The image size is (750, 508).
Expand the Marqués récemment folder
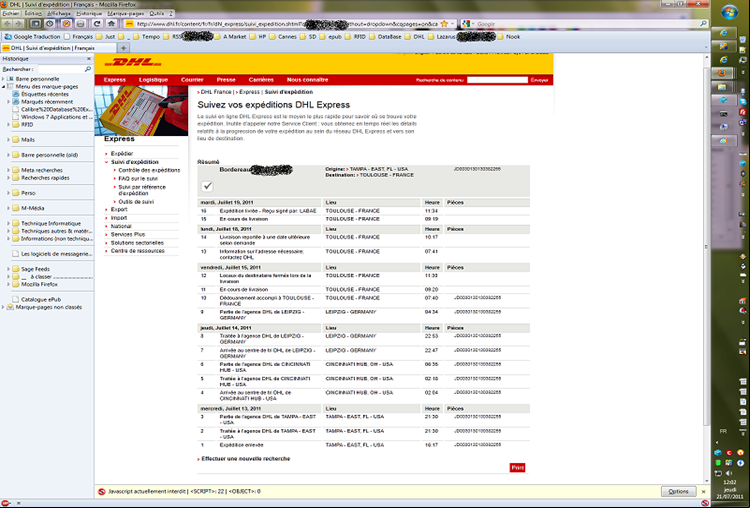tap(8, 102)
